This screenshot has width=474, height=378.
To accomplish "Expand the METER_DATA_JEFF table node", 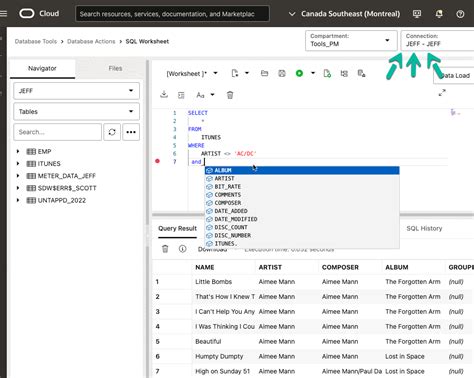I will coord(18,176).
